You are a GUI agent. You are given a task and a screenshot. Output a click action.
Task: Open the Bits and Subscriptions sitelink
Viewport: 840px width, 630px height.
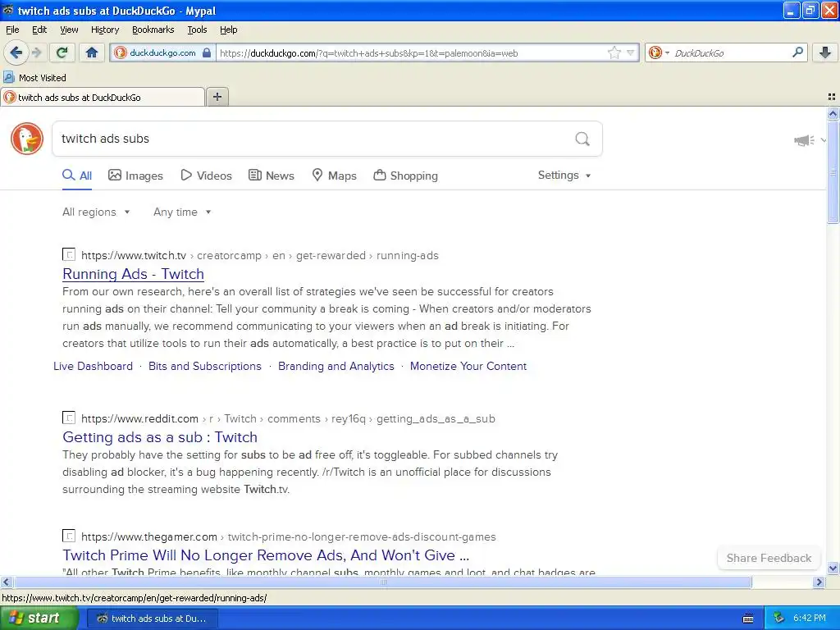[x=204, y=367]
